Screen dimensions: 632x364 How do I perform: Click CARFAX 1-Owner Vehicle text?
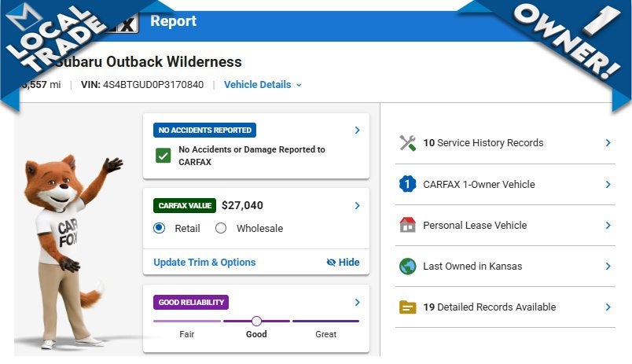[479, 184]
